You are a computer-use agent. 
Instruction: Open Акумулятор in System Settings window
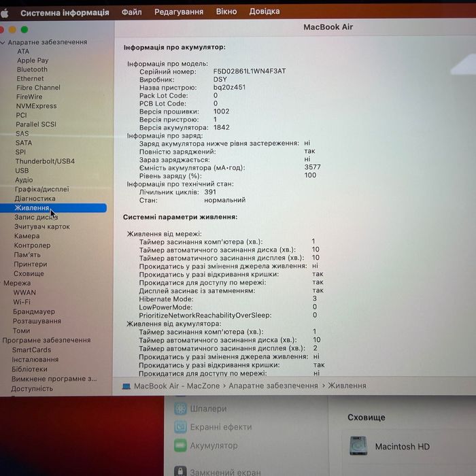206,445
